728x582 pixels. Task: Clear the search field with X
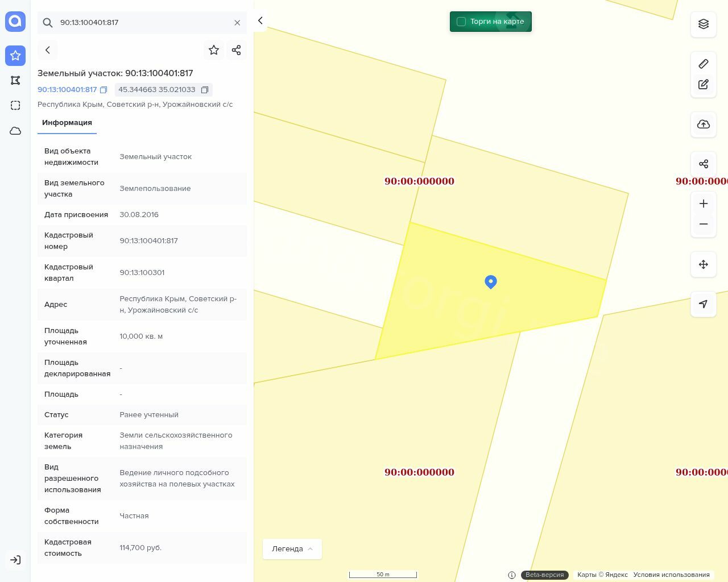(237, 23)
